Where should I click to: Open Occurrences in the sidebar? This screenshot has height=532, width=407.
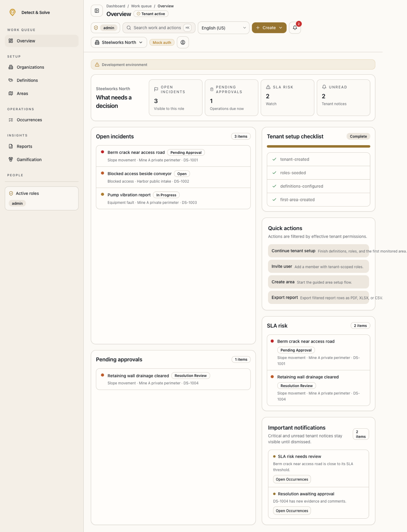coord(42,120)
